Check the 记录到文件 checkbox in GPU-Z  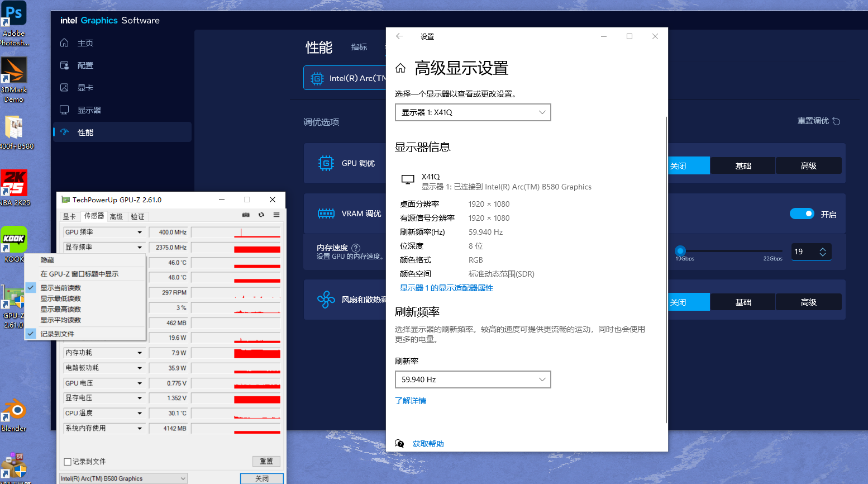click(68, 462)
